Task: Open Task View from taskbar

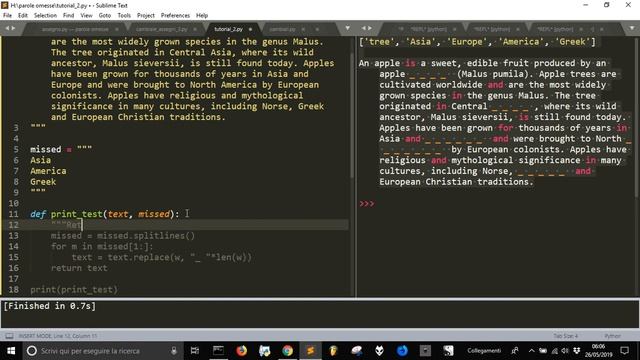Action: tap(195, 351)
